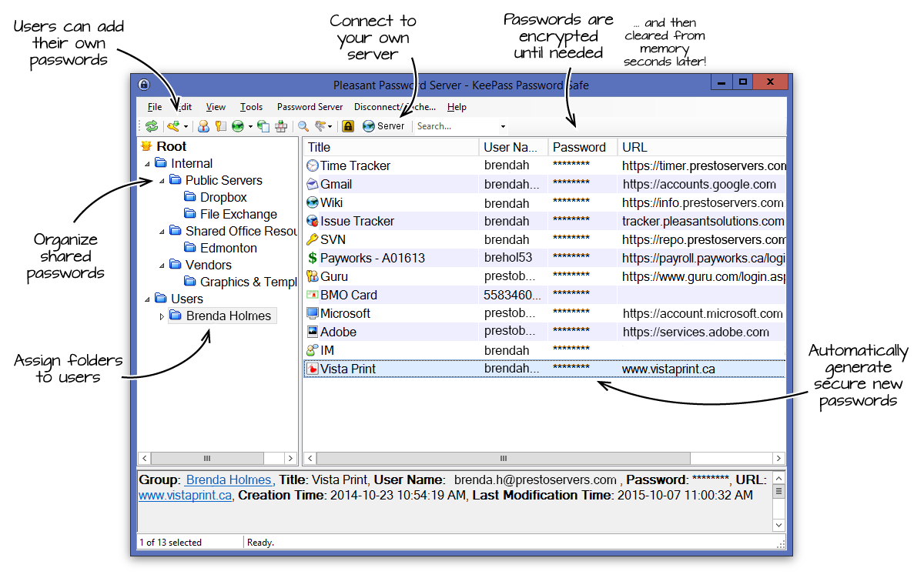Screen dimensions: 924x578
Task: Click the green refresh arrows toolbar icon
Action: click(152, 126)
